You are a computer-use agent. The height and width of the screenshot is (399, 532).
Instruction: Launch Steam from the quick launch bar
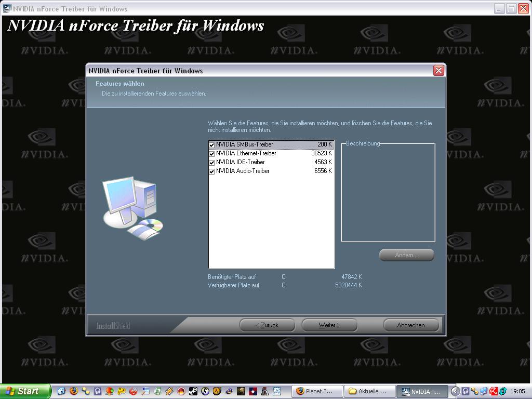point(193,391)
